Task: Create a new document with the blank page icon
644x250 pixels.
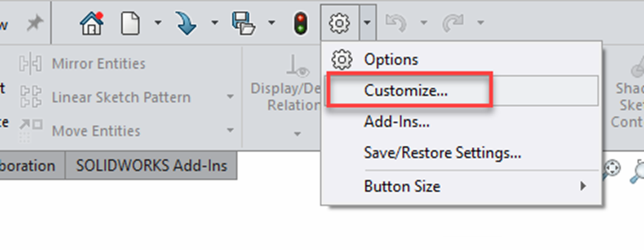Action: [130, 23]
